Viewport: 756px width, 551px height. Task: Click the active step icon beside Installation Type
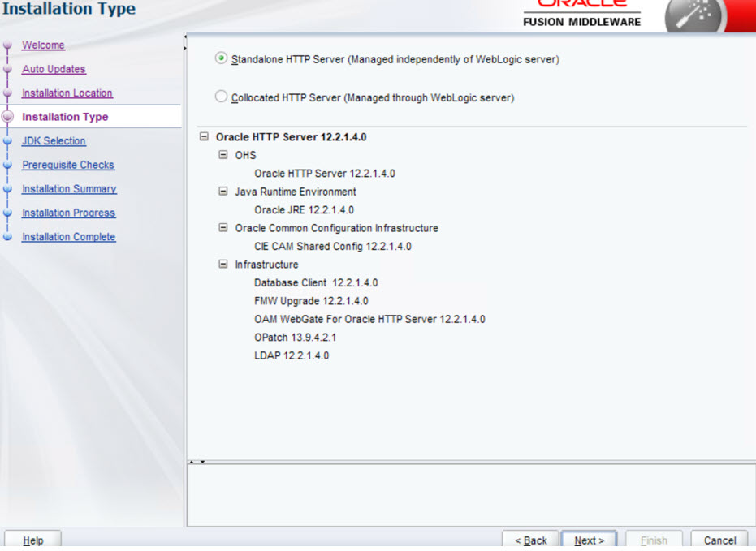coord(7,117)
